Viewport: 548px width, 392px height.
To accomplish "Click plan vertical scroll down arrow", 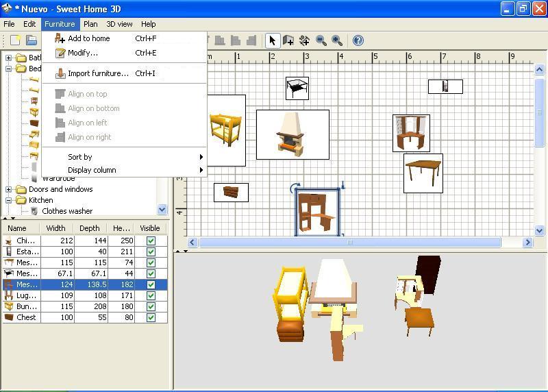I will point(539,230).
